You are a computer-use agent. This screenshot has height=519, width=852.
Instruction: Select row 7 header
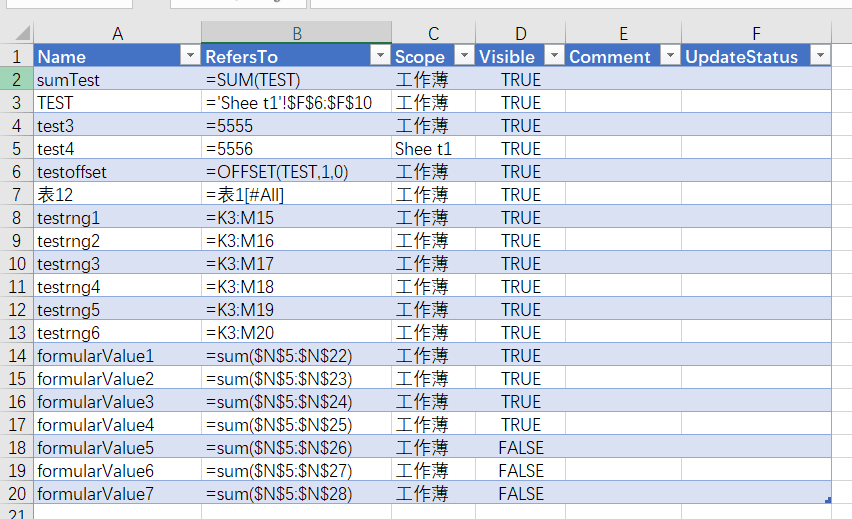(16, 195)
